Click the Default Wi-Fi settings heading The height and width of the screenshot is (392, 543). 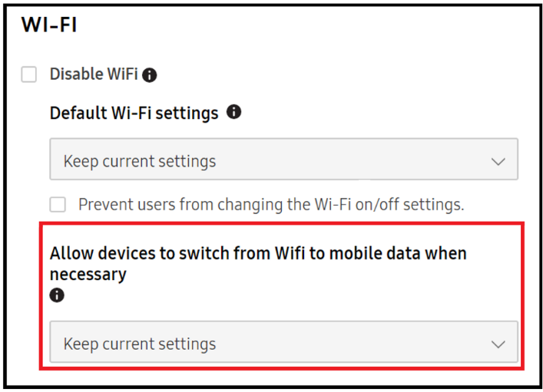134,113
